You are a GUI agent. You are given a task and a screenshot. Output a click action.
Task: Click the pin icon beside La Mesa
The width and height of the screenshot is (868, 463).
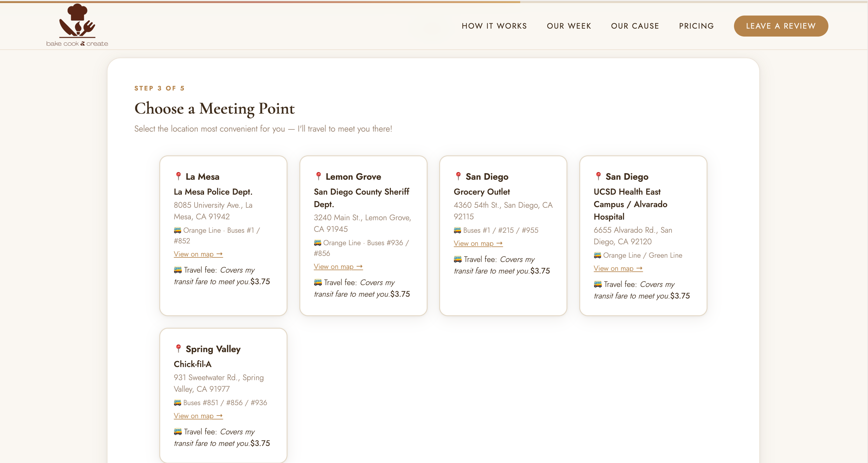(178, 176)
